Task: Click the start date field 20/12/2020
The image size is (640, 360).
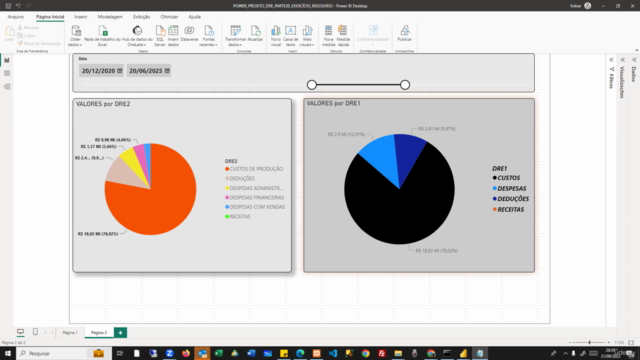Action: coord(101,71)
